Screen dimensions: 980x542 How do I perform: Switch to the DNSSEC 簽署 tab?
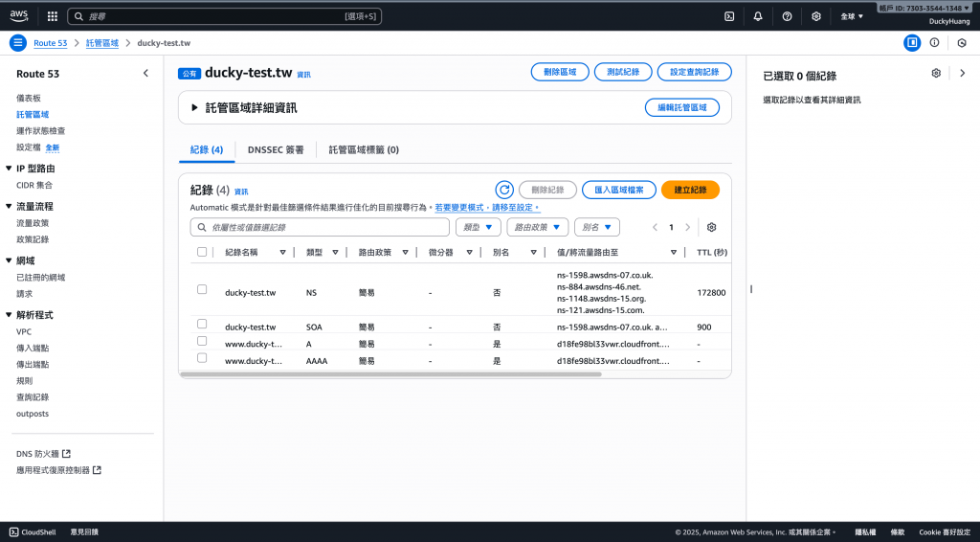click(276, 150)
